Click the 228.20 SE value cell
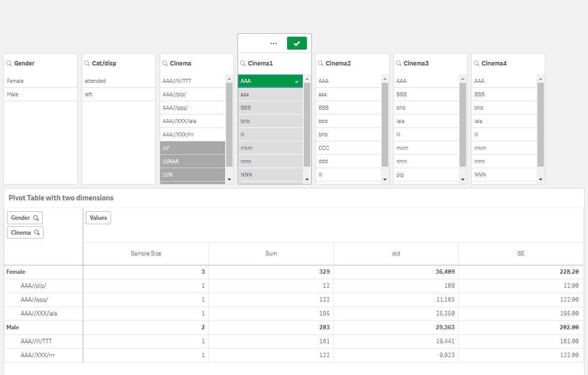Screen dimensions: 588x375 pyautogui.click(x=521, y=272)
